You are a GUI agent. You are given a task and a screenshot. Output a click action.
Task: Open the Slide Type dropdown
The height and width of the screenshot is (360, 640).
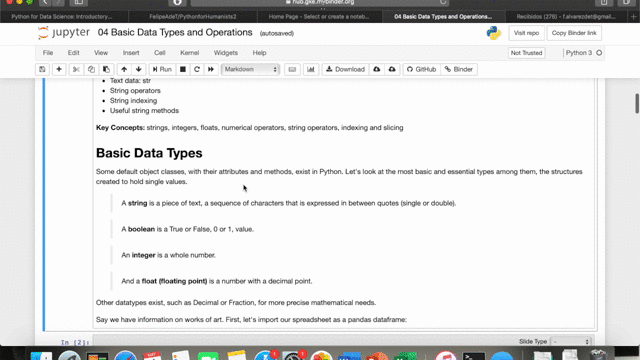click(571, 342)
